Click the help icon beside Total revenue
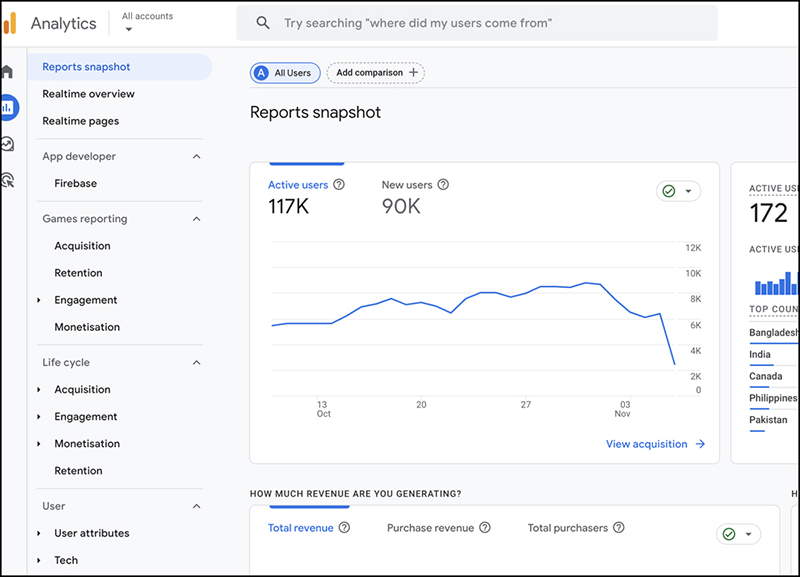The height and width of the screenshot is (577, 800). [344, 528]
